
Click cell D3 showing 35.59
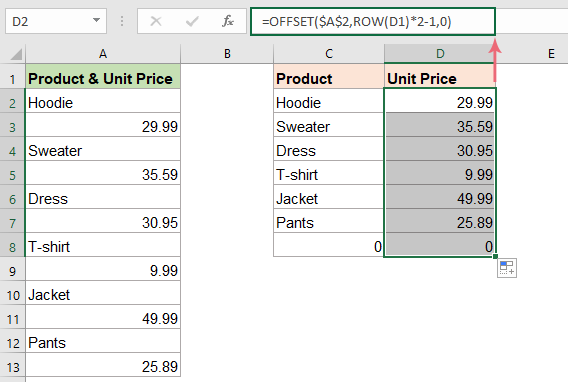click(x=440, y=125)
